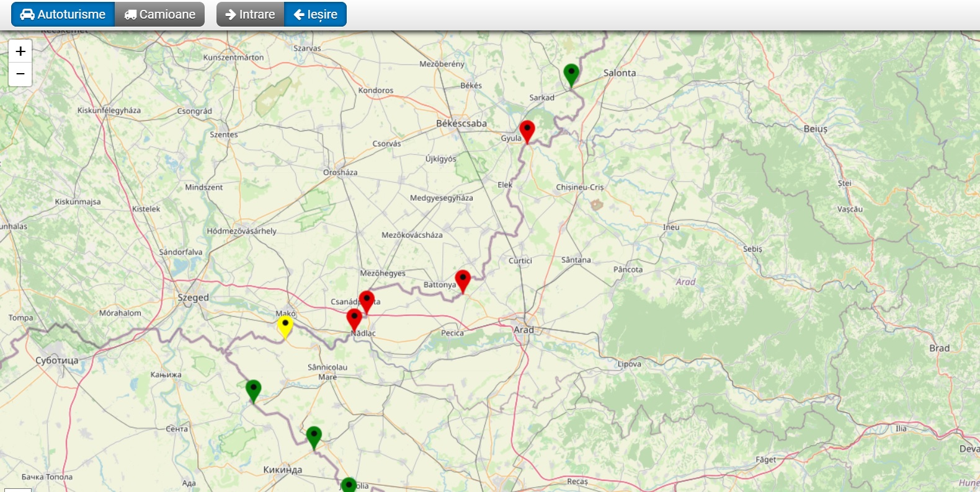Click the car icon in Autoturisme

pyautogui.click(x=27, y=14)
